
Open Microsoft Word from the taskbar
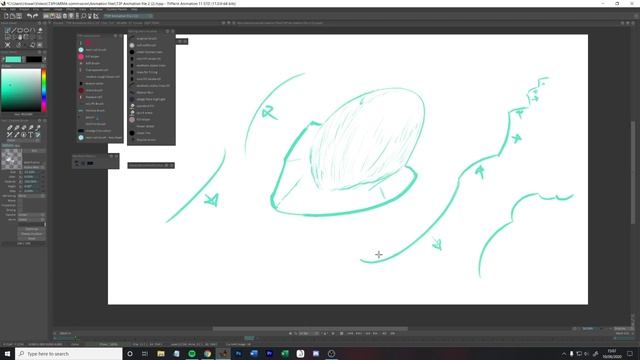(254, 353)
